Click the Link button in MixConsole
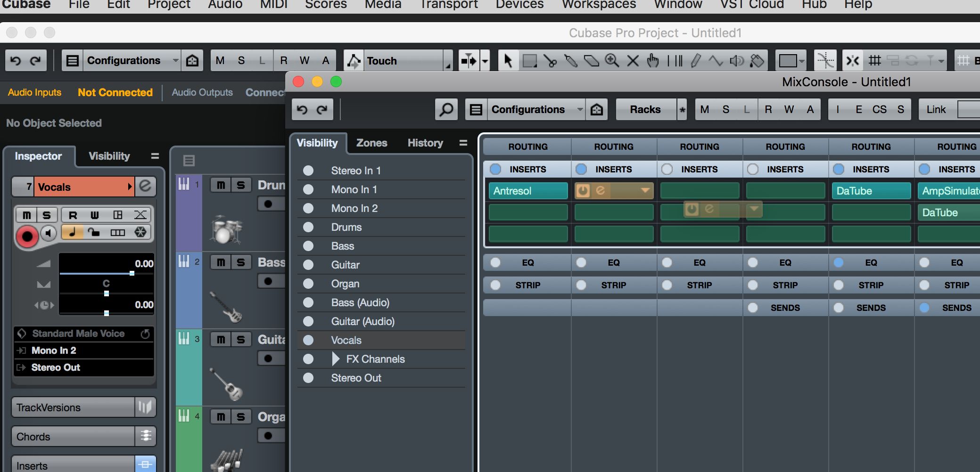 [936, 110]
